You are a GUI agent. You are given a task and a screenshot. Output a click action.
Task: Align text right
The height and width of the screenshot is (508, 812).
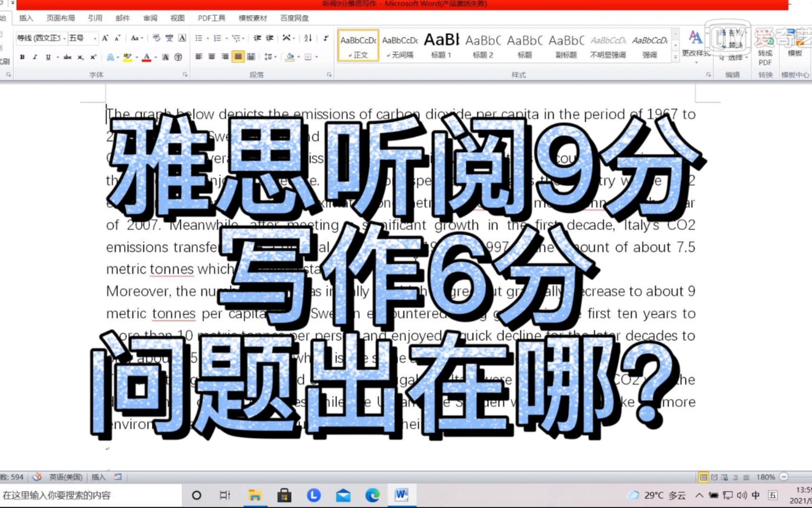[225, 57]
